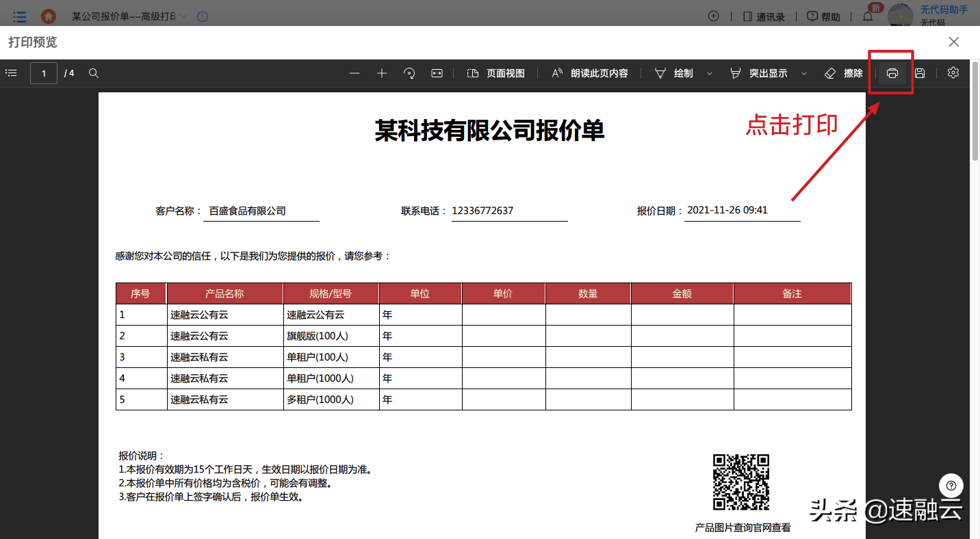Click the 多租户(1000人) cell
The height and width of the screenshot is (539, 980).
pyautogui.click(x=331, y=399)
